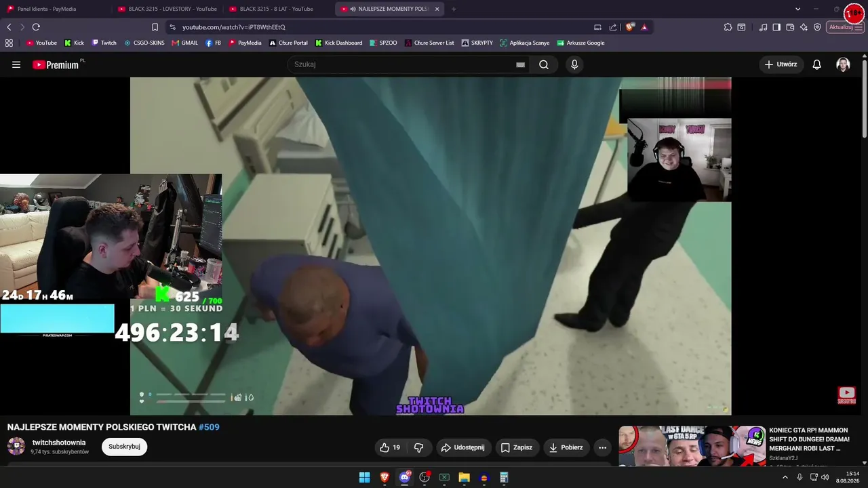This screenshot has height=488, width=868.
Task: Open Brave Rewards triangle icon
Action: pos(644,27)
